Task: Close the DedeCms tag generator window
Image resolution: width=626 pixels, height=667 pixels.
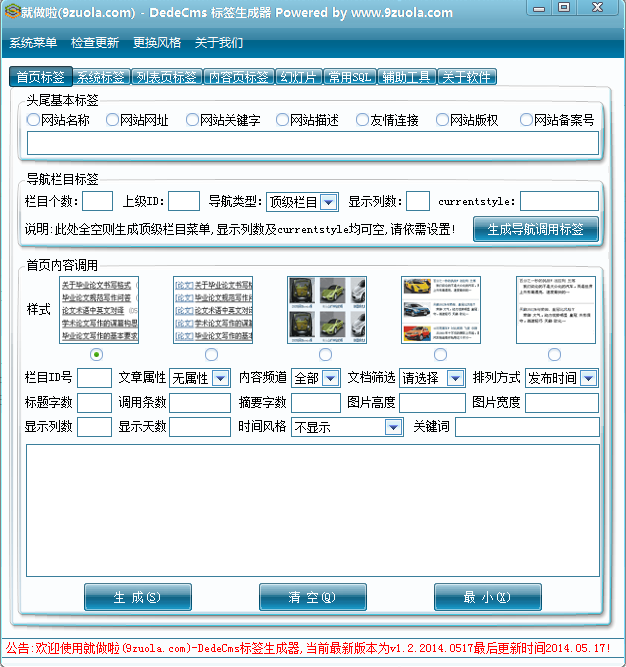Action: tap(597, 8)
